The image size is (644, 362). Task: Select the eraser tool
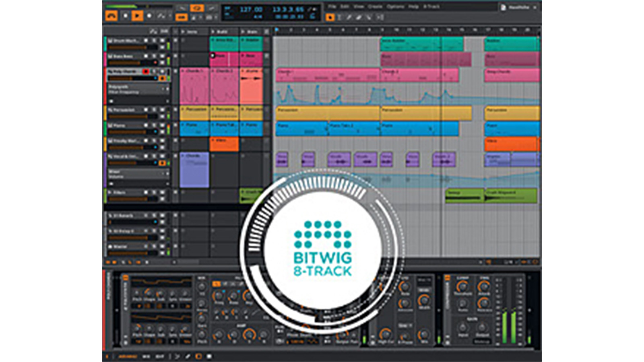[359, 17]
